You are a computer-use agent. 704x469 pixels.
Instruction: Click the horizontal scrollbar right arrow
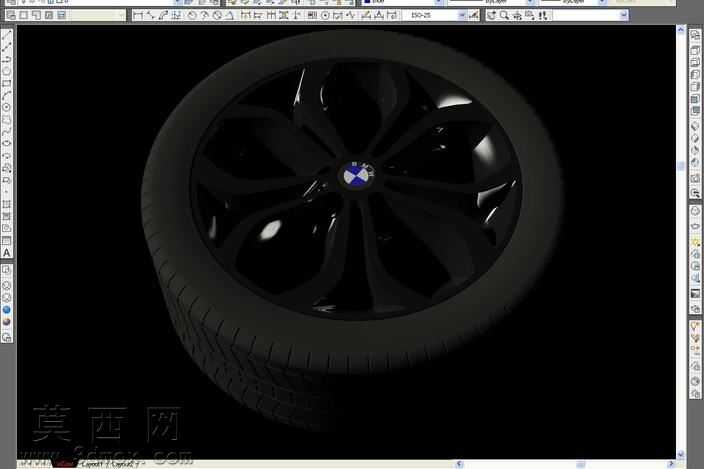point(671,464)
